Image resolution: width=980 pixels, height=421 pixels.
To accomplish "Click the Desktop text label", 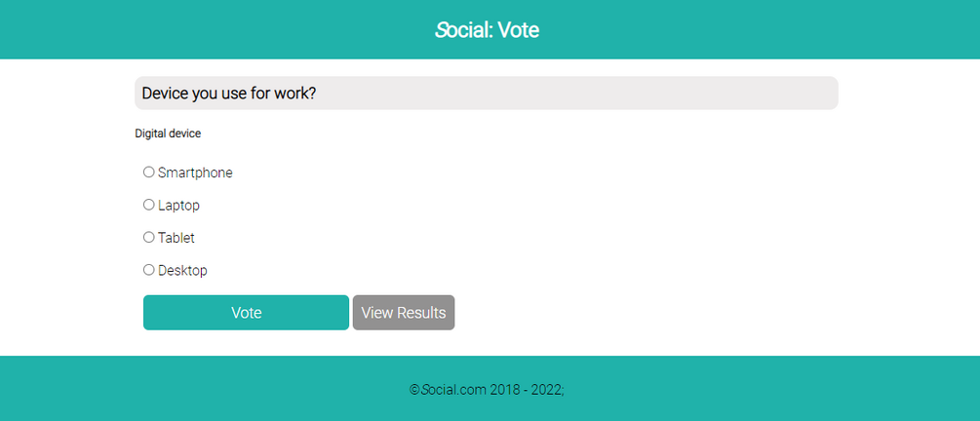I will pyautogui.click(x=182, y=271).
